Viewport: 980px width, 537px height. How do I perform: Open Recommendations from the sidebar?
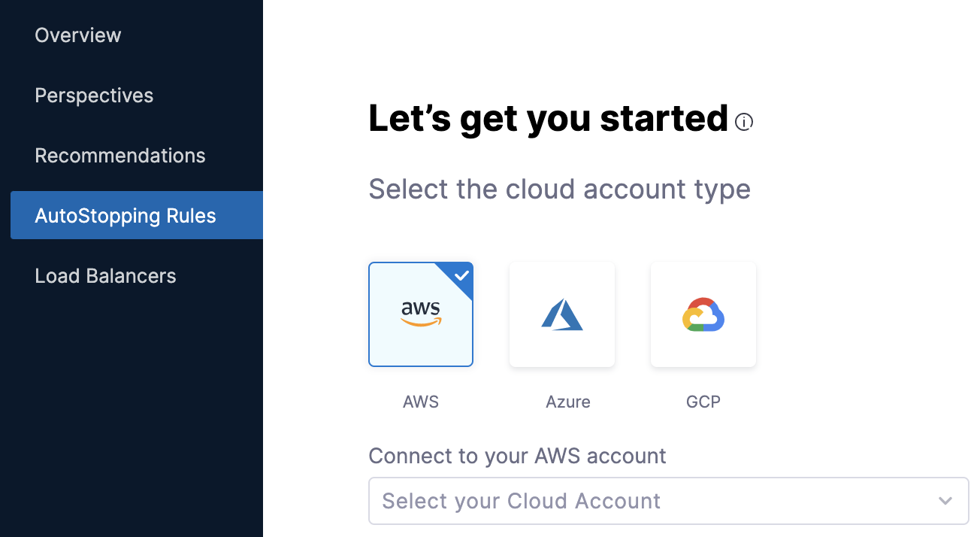point(120,156)
